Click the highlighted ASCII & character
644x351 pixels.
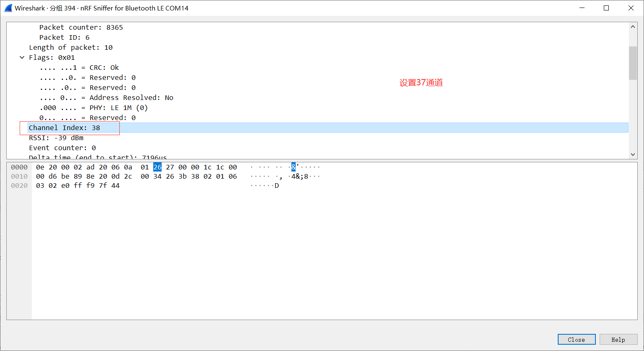pyautogui.click(x=294, y=167)
